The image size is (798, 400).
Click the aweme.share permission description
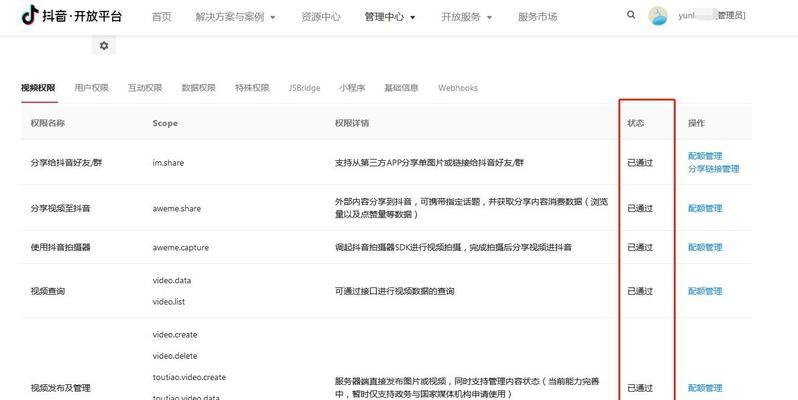point(471,208)
